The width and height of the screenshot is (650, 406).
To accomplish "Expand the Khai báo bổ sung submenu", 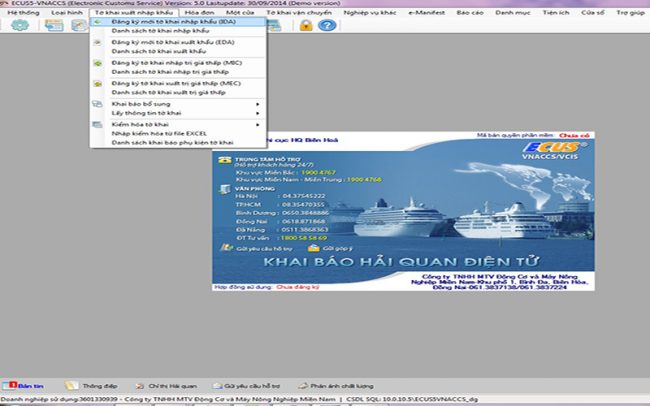I will (140, 104).
